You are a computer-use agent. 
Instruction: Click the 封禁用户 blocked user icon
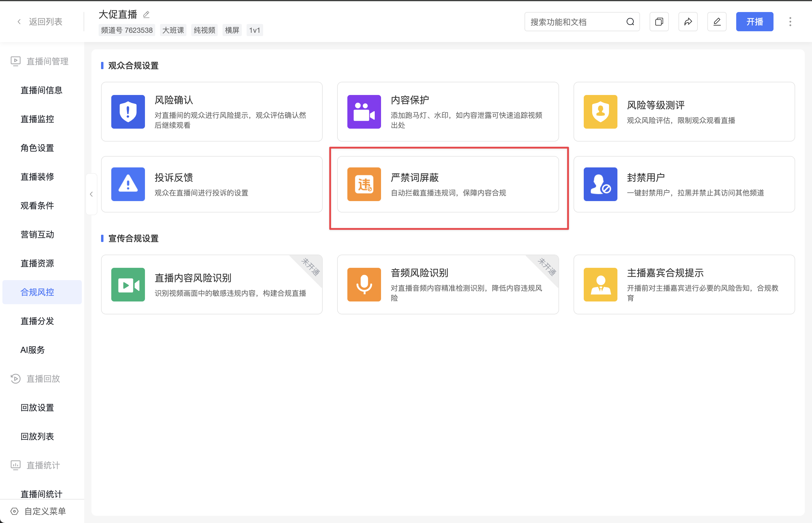600,184
